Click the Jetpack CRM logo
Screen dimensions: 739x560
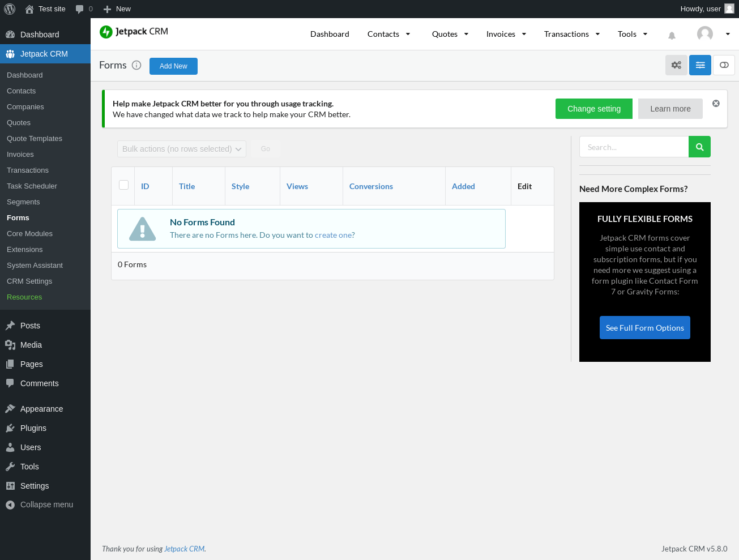click(x=134, y=32)
